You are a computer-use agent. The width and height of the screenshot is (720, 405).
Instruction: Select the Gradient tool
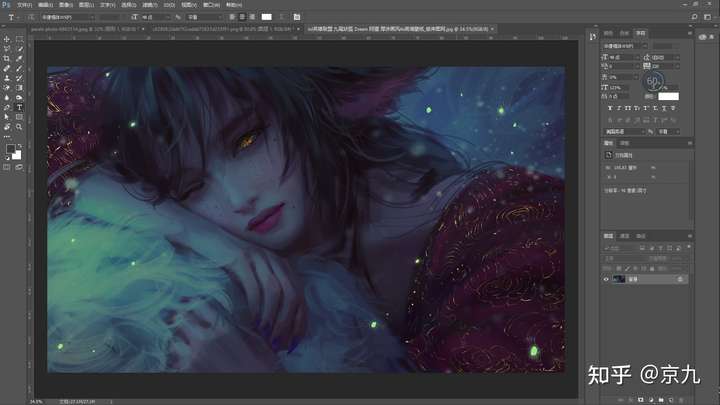19,87
